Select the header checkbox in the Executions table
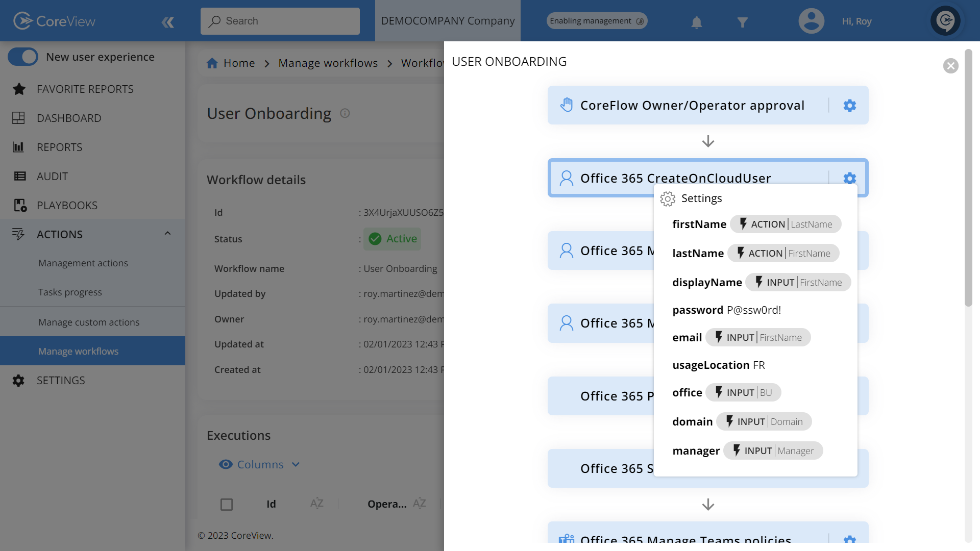This screenshot has width=980, height=551. (x=227, y=504)
